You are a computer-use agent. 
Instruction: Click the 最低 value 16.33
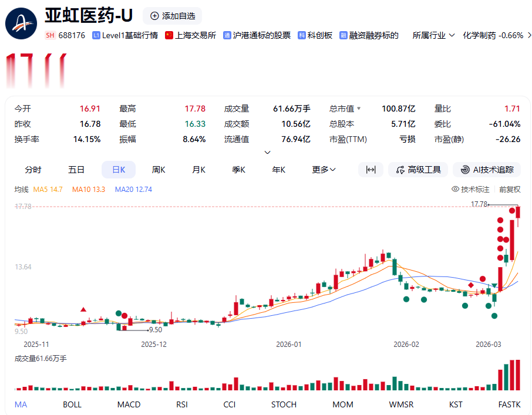click(195, 124)
